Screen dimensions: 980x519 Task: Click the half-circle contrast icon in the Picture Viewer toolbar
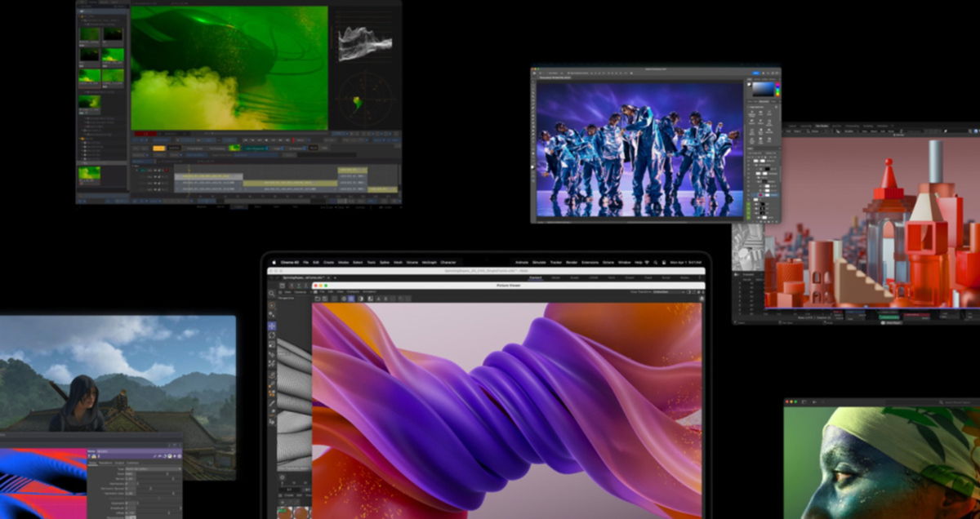[361, 299]
